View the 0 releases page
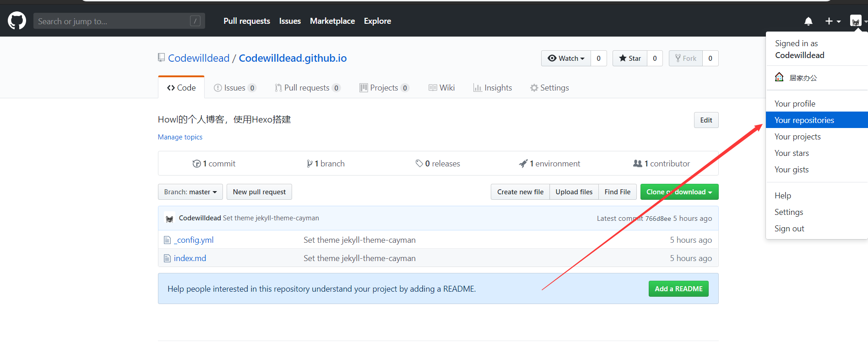Screen dimensions: 868x347 pyautogui.click(x=438, y=163)
